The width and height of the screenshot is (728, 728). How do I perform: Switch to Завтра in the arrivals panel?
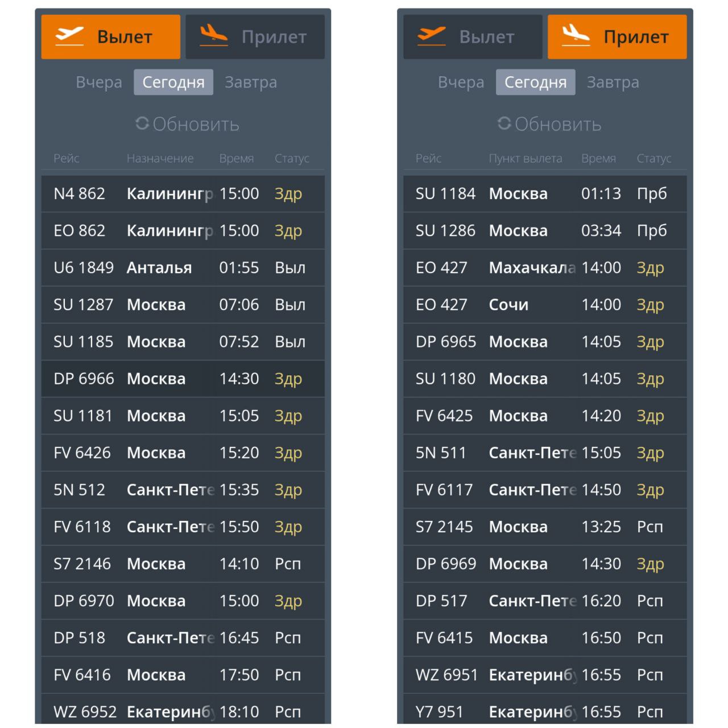pyautogui.click(x=613, y=82)
